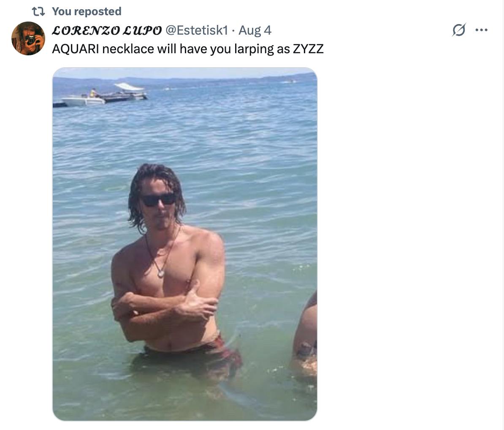Click the distant hills on the photo horizon
504x430 pixels.
point(185,79)
